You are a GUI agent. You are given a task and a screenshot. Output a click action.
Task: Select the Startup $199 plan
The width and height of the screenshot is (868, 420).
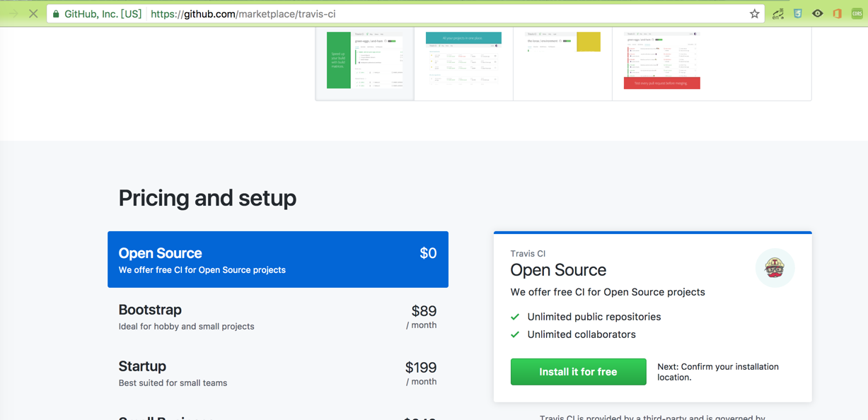click(x=278, y=373)
